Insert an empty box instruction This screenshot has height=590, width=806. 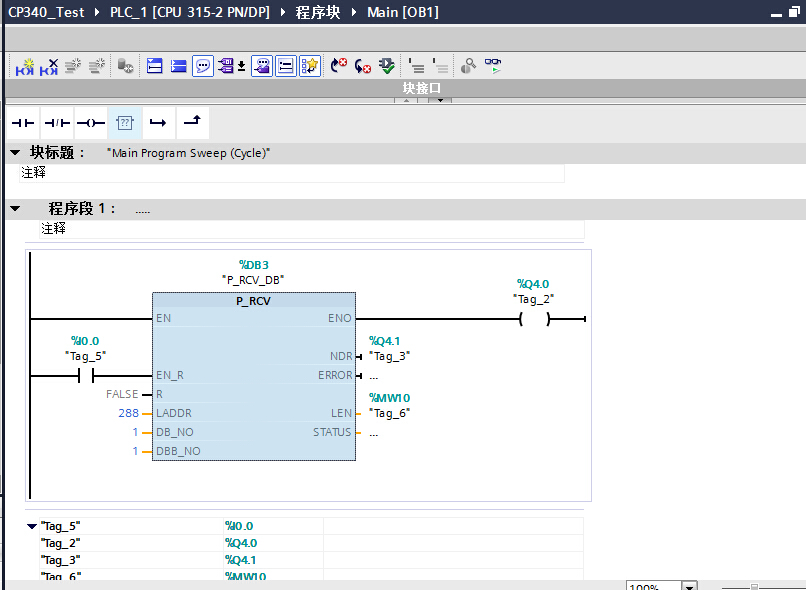pos(125,123)
